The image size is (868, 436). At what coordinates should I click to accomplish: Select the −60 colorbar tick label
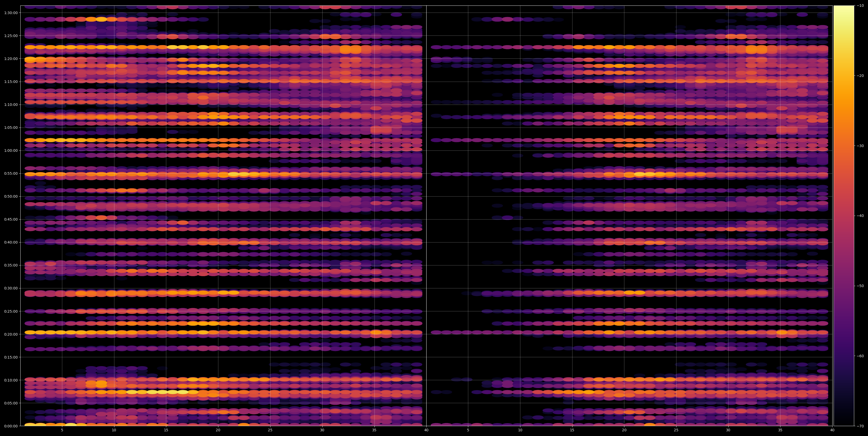pos(860,356)
